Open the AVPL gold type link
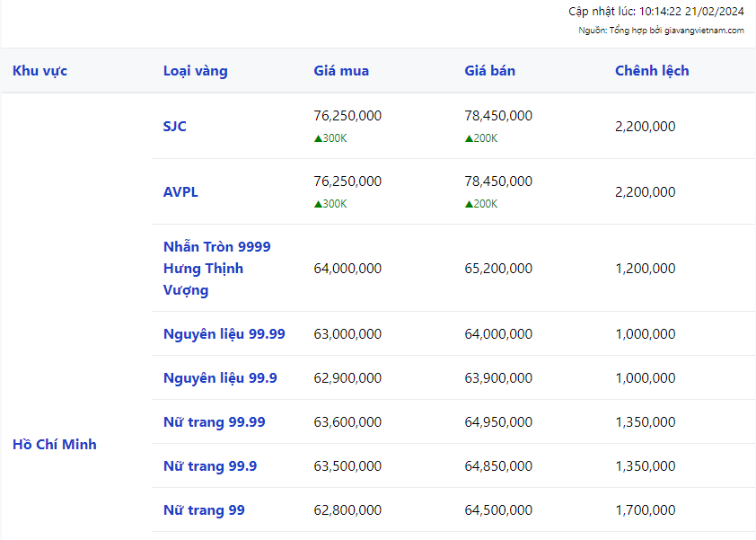This screenshot has width=756, height=540. (180, 192)
